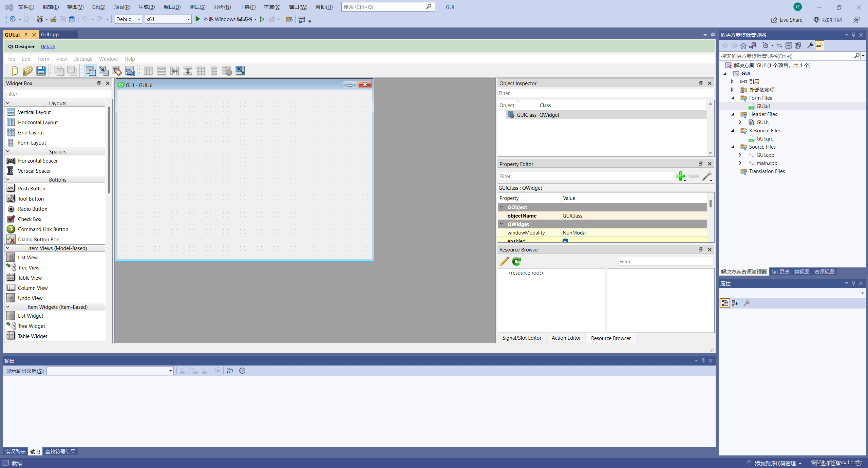868x468 pixels.
Task: Click the Resource Browser refresh icon
Action: [517, 261]
